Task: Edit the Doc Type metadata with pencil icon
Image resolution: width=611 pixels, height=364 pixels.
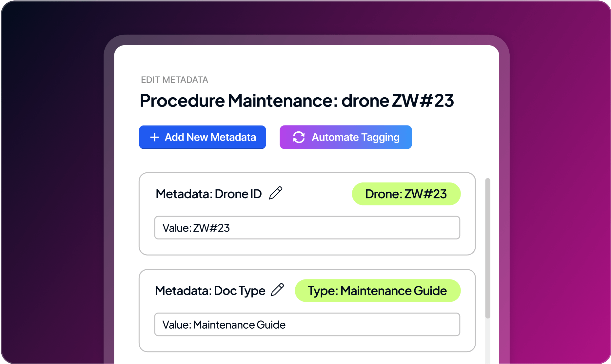Action: pyautogui.click(x=277, y=290)
